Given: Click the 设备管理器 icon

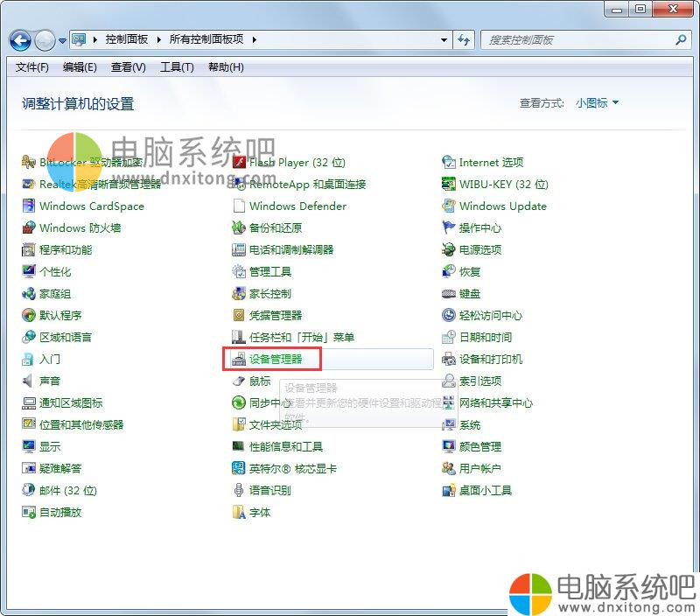Looking at the screenshot, I should tap(239, 359).
